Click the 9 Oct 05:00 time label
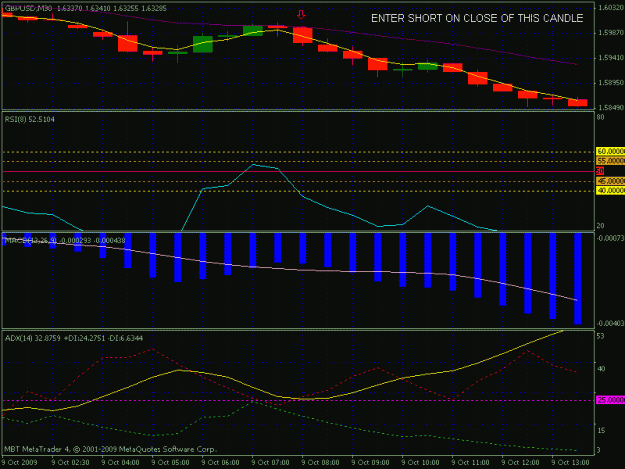This screenshot has width=625, height=469. (170, 463)
